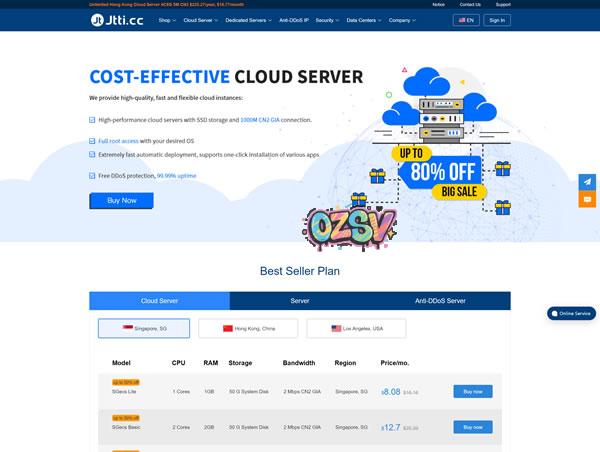Click the orange message icon on right edge
This screenshot has width=600, height=452.
coord(588,199)
